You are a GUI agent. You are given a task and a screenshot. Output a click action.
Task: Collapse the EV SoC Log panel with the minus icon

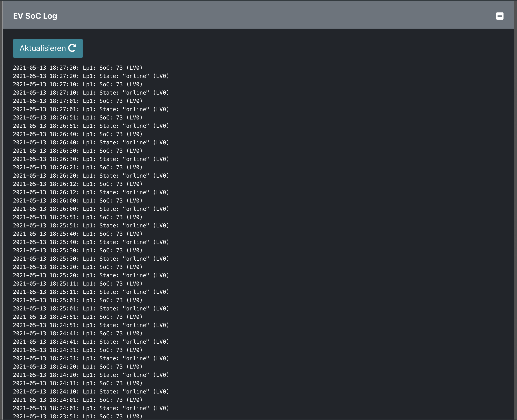[499, 16]
